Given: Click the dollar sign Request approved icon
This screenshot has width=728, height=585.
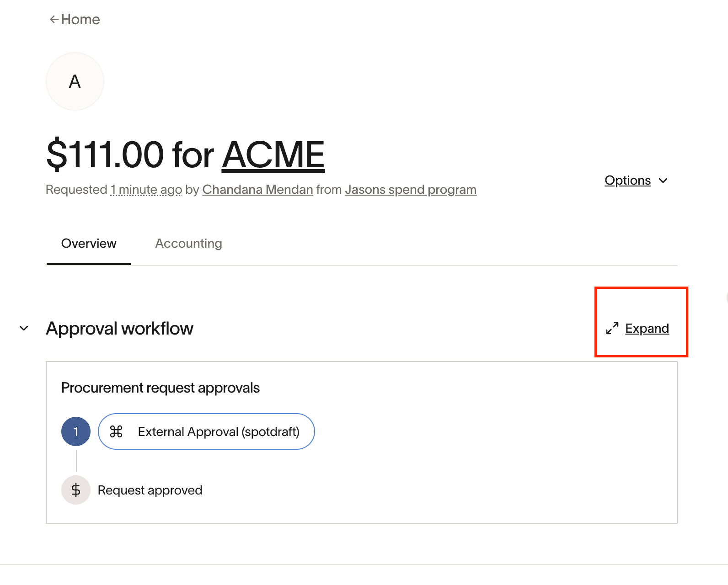Looking at the screenshot, I should pyautogui.click(x=76, y=490).
